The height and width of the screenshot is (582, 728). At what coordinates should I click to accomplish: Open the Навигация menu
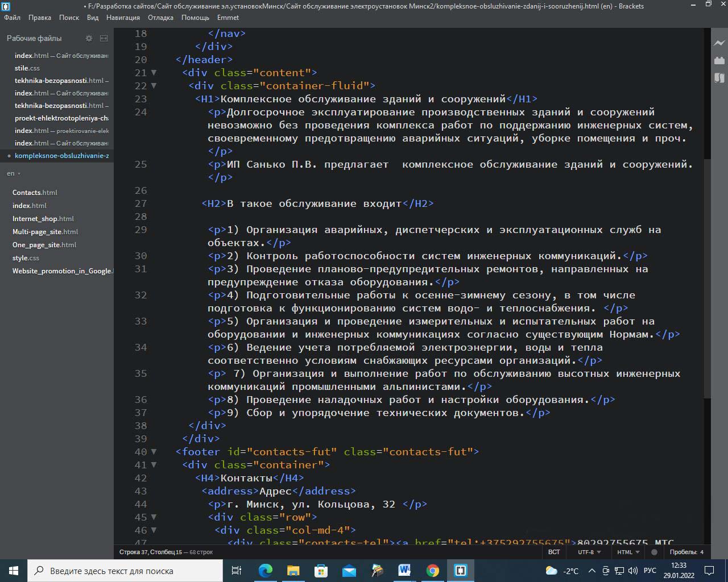pyautogui.click(x=123, y=18)
